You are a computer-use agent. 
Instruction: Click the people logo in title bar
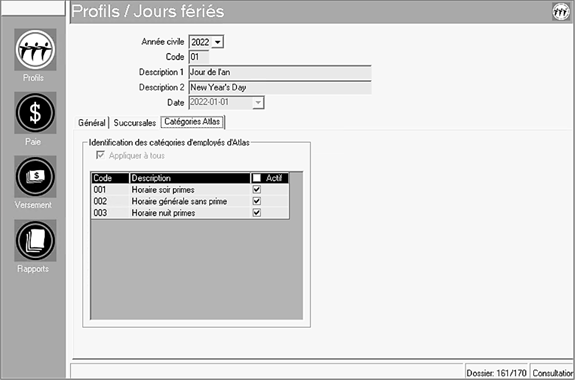coord(561,12)
